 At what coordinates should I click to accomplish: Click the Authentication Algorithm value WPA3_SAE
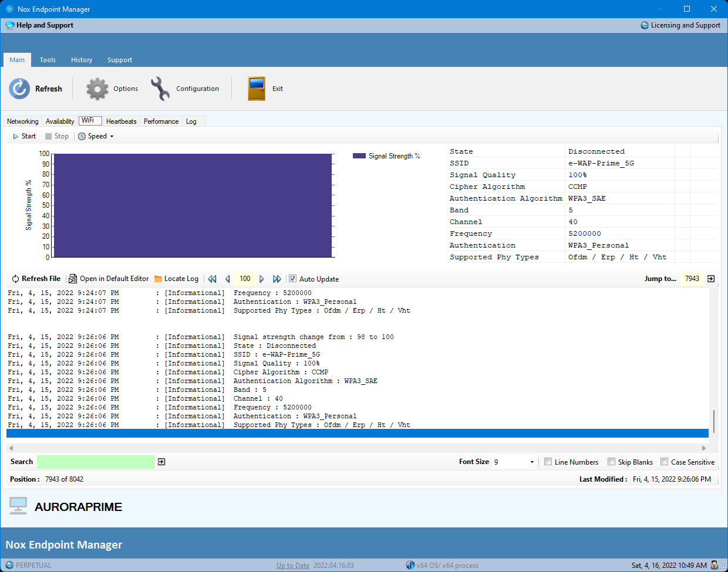point(587,198)
